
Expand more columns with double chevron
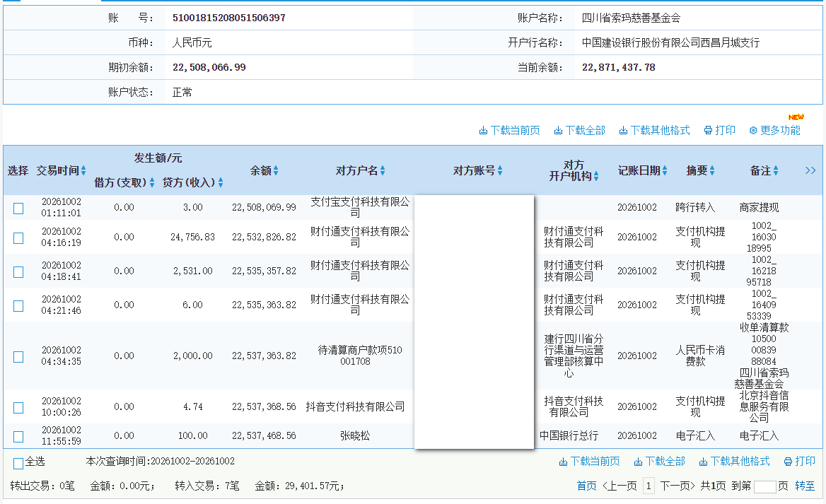coord(810,170)
